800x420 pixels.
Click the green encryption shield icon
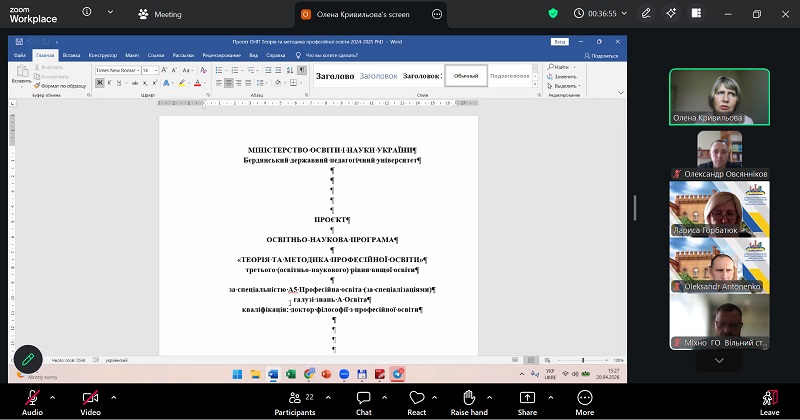(553, 14)
